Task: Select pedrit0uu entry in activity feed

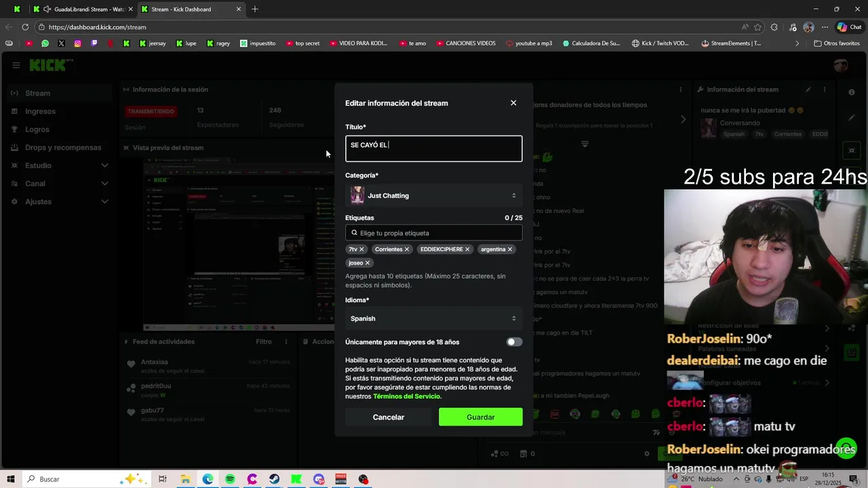Action: point(208,390)
